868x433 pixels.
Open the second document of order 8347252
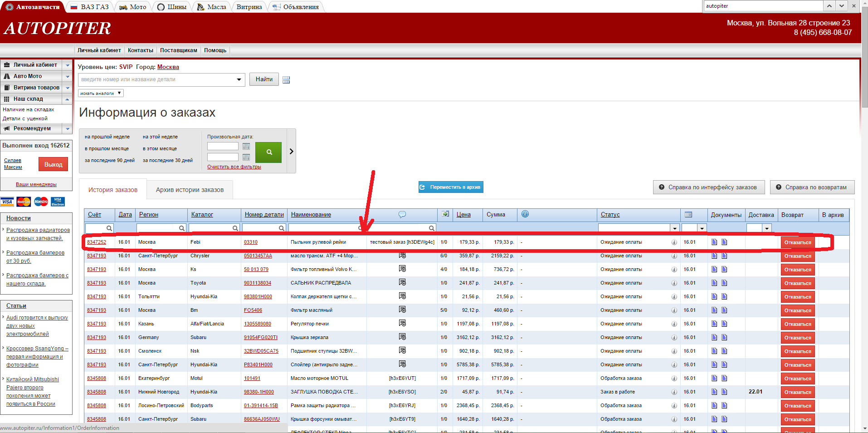pyautogui.click(x=724, y=242)
